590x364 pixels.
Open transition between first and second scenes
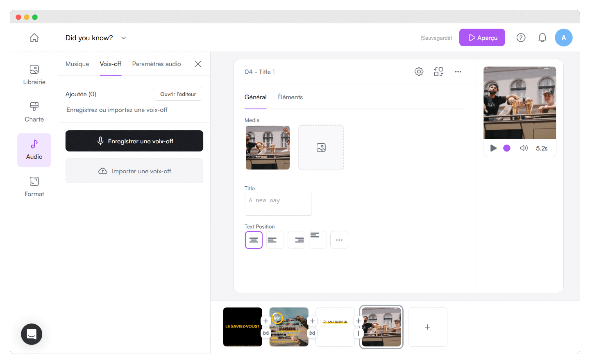266,333
